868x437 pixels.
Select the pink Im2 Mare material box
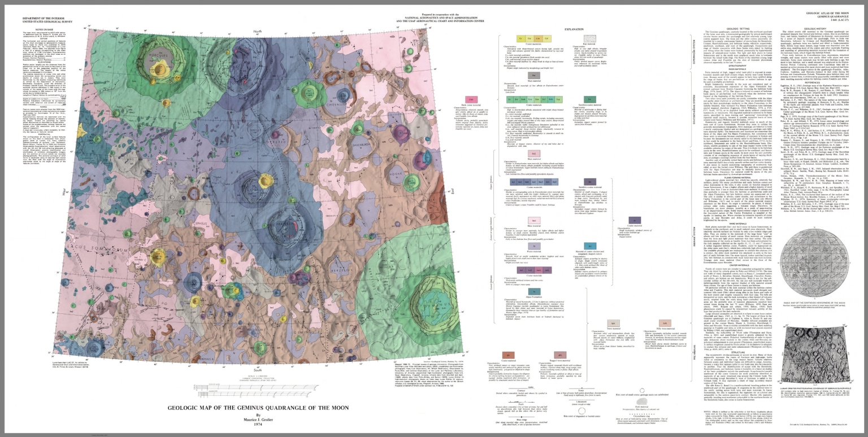(534, 154)
